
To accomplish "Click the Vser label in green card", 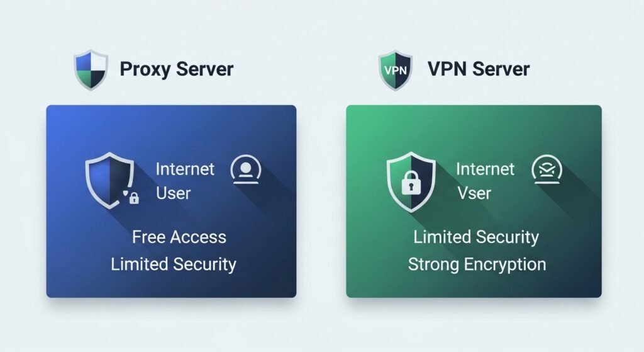I will 473,193.
